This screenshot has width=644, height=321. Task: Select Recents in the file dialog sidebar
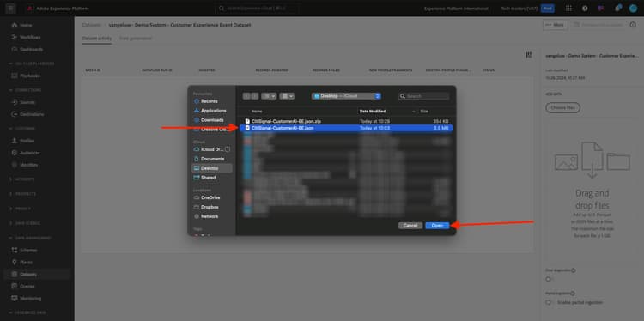click(210, 101)
